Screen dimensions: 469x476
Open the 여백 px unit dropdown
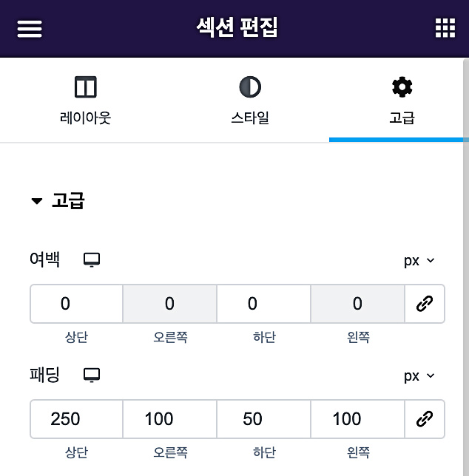pos(419,260)
